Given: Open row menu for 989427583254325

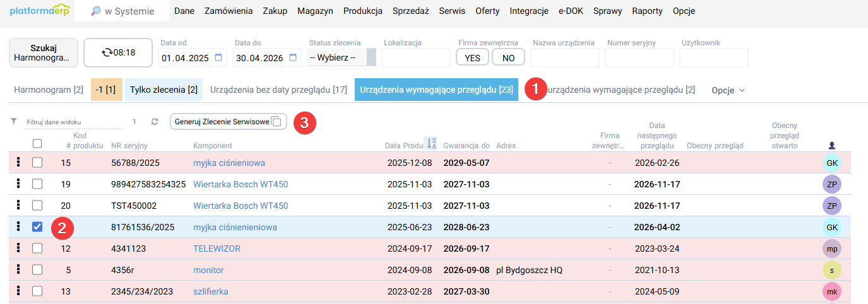Looking at the screenshot, I should pyautogui.click(x=18, y=184).
